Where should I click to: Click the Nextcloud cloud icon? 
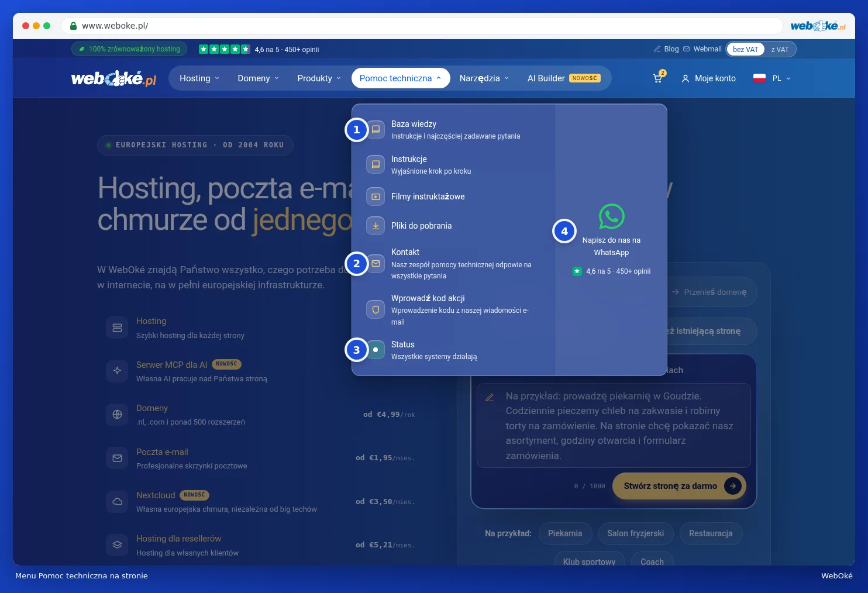point(117,501)
